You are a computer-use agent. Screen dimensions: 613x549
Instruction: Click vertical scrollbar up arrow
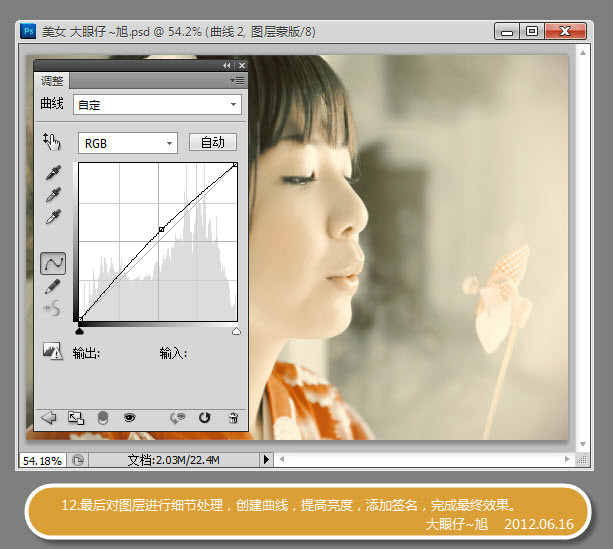583,52
